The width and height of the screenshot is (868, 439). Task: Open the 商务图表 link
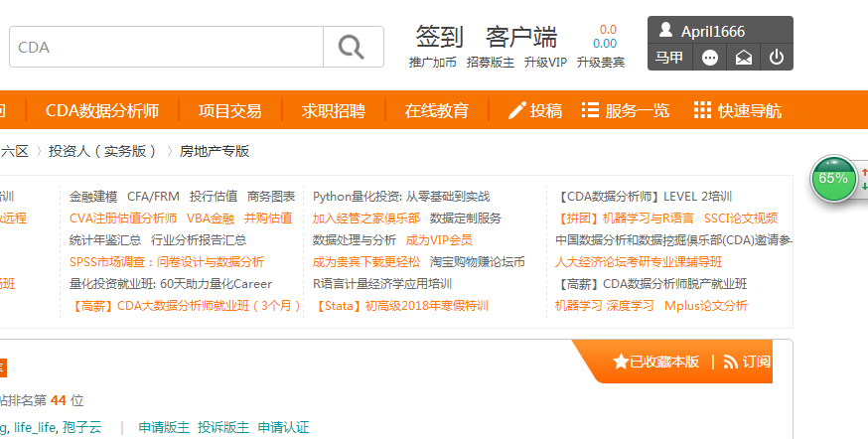point(271,197)
